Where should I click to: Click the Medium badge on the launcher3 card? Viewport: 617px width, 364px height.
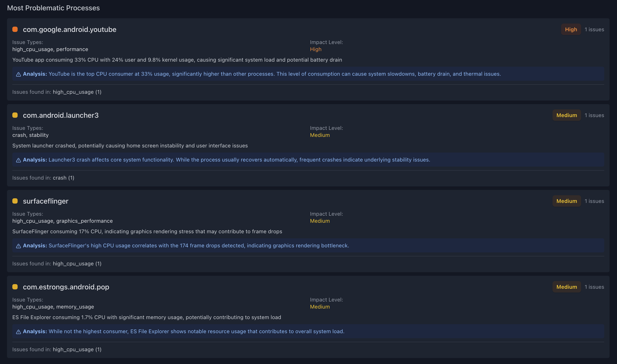(566, 115)
